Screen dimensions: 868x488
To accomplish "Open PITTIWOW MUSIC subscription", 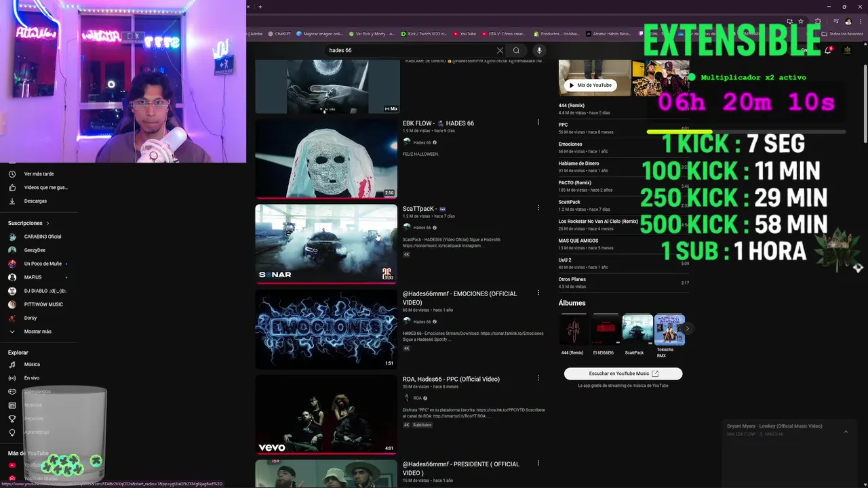I will click(38, 304).
